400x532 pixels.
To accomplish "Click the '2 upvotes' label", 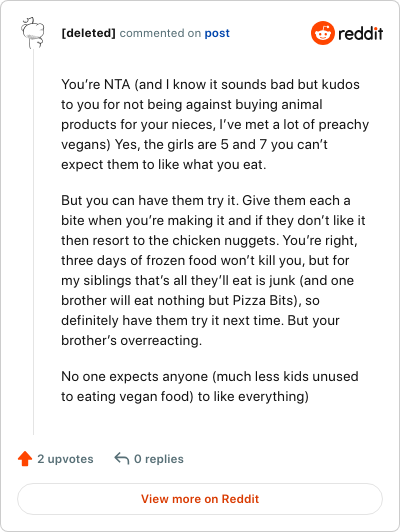I will point(65,459).
